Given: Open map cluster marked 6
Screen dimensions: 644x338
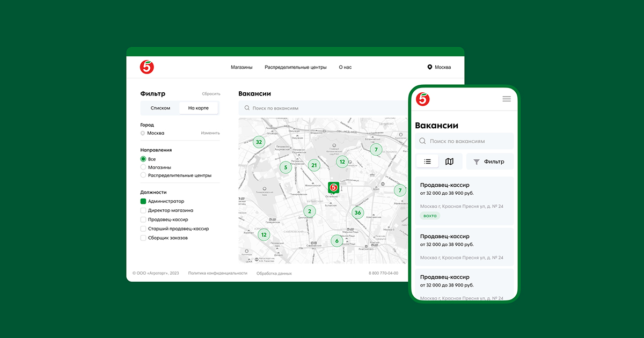Looking at the screenshot, I should (x=337, y=241).
